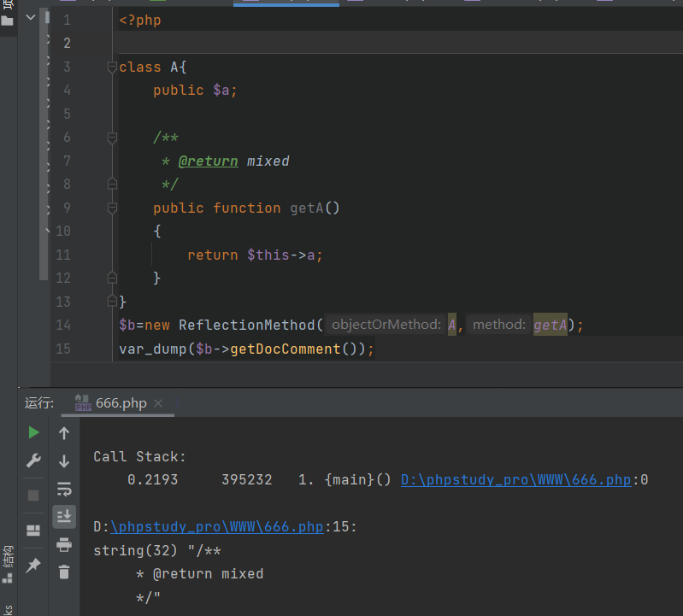This screenshot has width=683, height=616.
Task: Fold the doc comment at line 6
Action: pos(112,138)
